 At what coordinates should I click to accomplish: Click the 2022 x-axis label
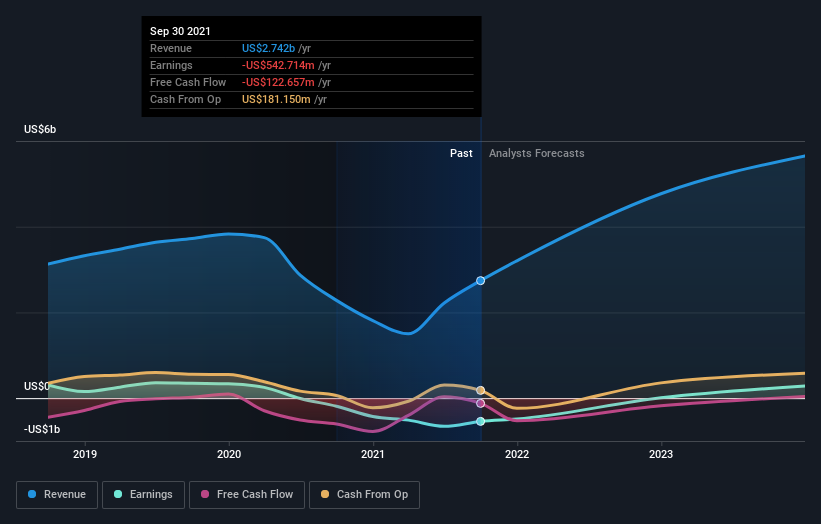(x=517, y=454)
